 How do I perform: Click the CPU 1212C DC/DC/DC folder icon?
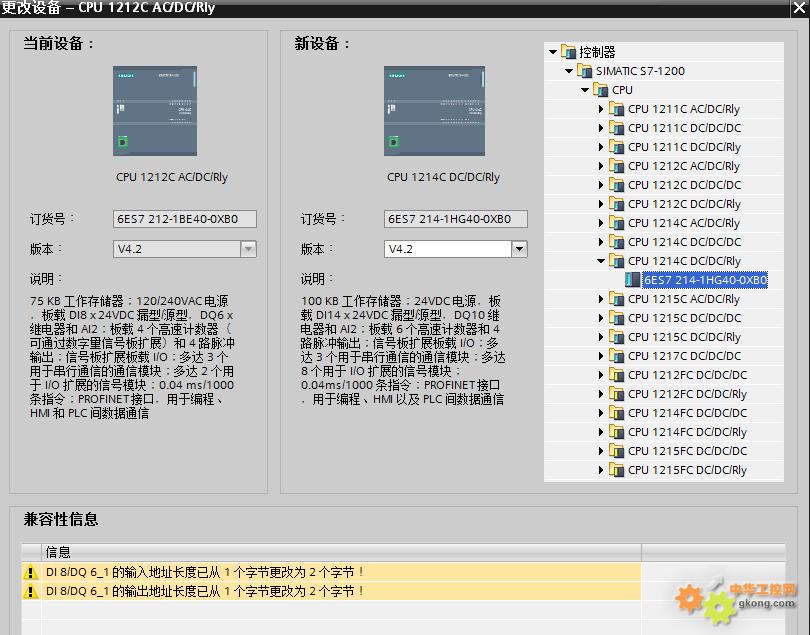(616, 185)
